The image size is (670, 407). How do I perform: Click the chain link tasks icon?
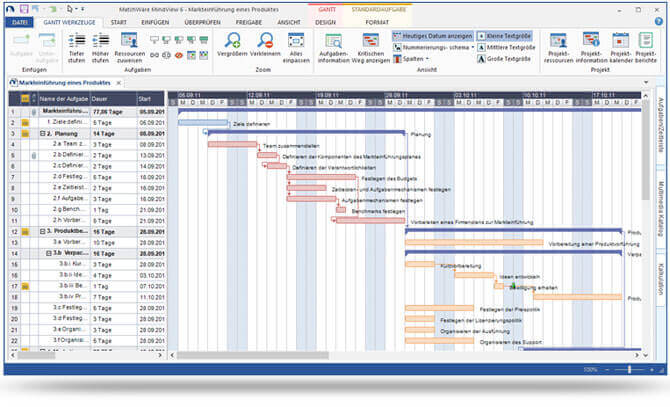click(x=154, y=55)
